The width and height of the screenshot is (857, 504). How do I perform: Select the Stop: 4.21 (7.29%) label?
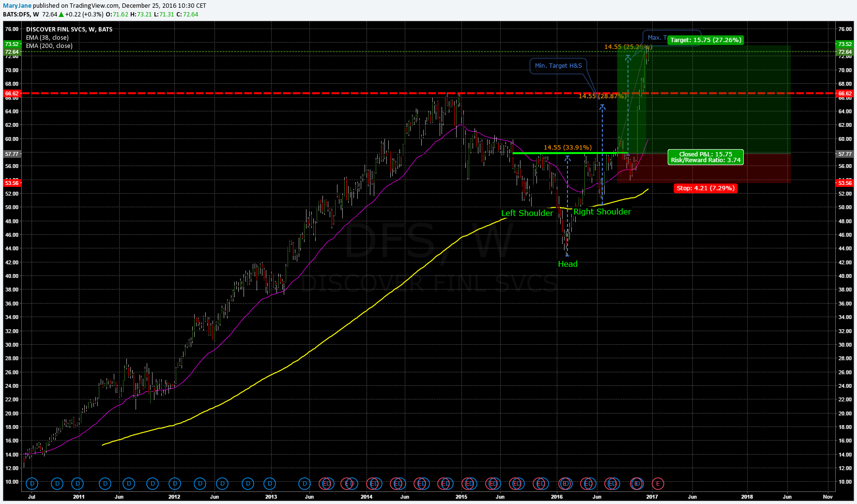point(705,188)
